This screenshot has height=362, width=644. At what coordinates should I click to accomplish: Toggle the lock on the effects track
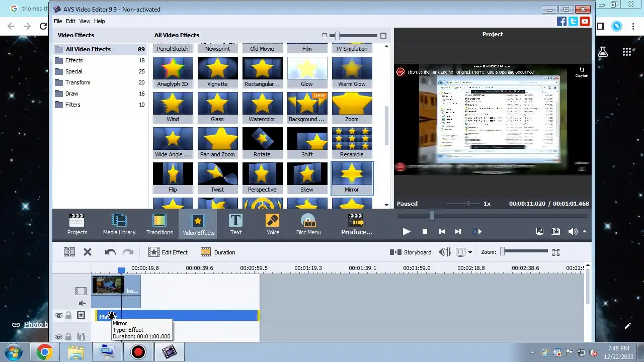click(x=68, y=316)
